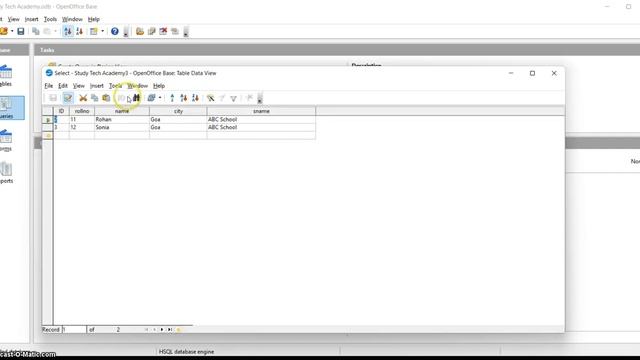Open View menu in Table Data View

coord(79,86)
